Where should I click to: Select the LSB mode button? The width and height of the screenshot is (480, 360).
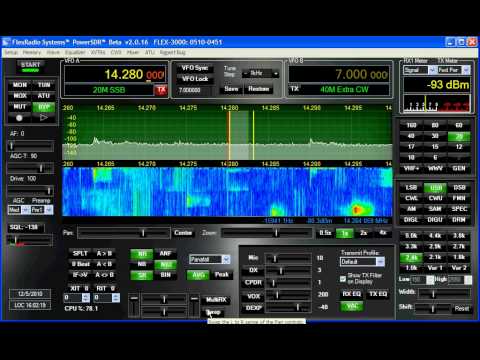(411, 188)
